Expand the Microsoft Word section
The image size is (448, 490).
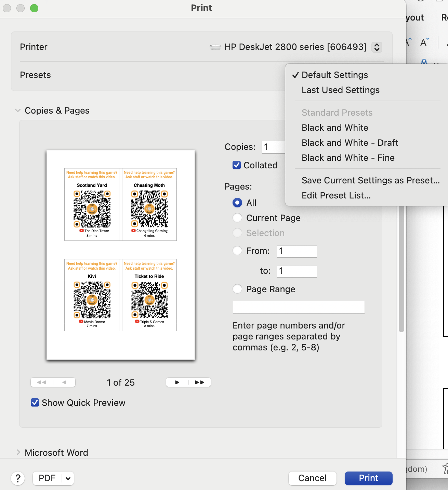click(x=18, y=452)
